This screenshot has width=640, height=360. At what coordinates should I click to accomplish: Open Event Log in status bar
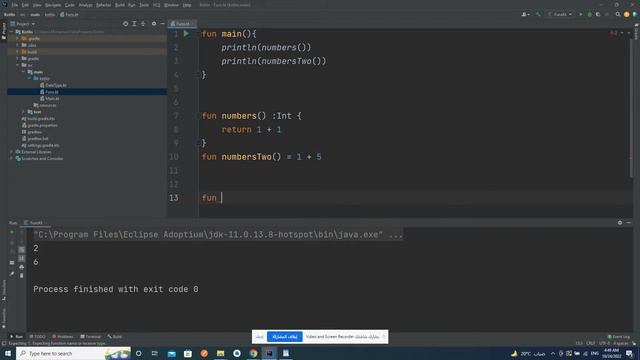coord(619,337)
